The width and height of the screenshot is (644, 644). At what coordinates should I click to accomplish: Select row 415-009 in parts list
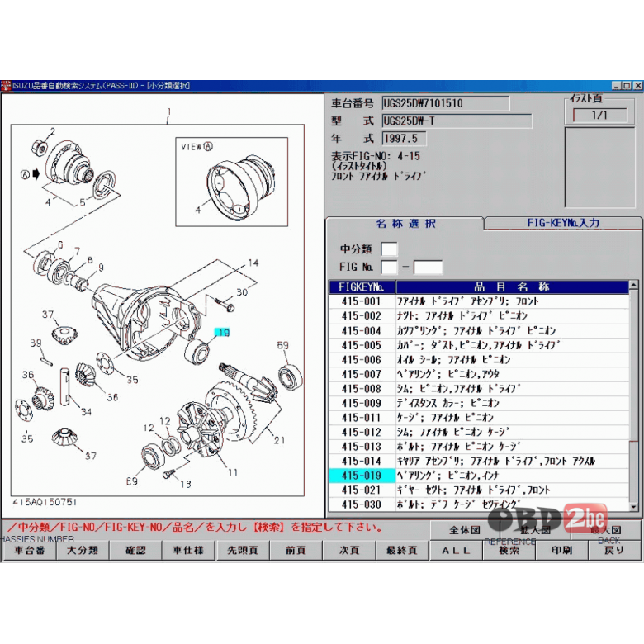coord(479,403)
